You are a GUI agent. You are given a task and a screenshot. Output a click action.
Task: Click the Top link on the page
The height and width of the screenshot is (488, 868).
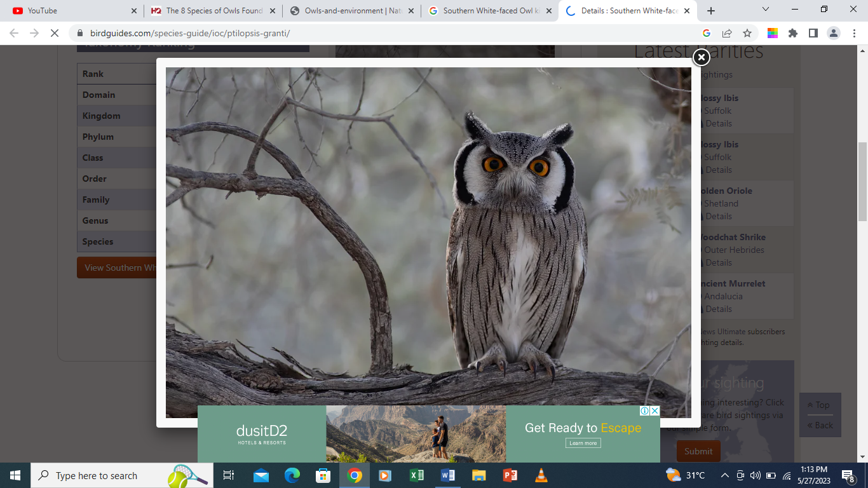(819, 405)
